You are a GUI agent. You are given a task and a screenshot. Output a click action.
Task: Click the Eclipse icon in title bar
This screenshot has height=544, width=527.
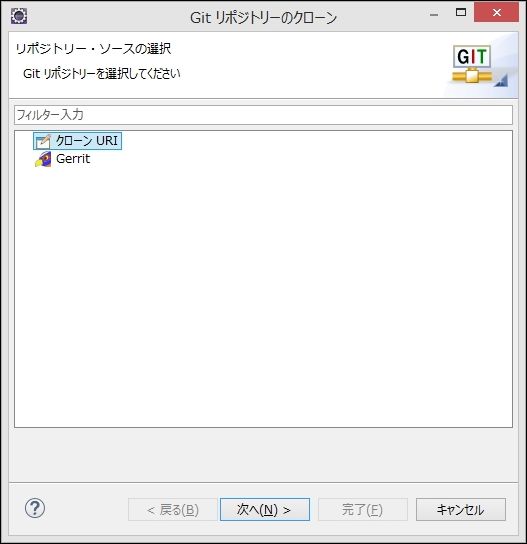[19, 16]
